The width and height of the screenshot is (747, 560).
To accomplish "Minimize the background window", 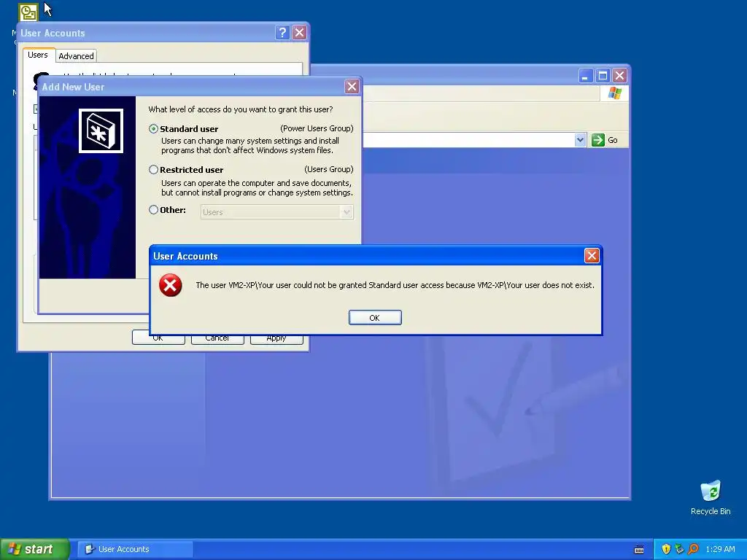I will [586, 76].
